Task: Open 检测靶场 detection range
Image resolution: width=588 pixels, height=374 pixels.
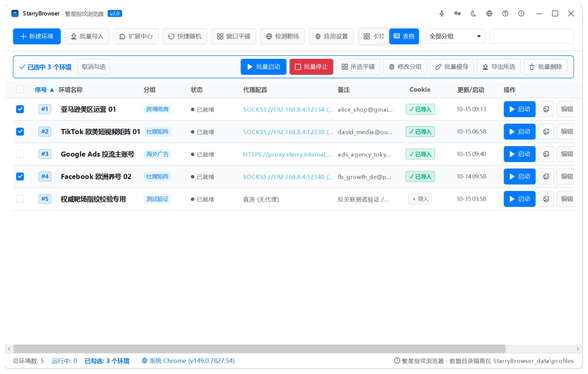Action: click(283, 36)
